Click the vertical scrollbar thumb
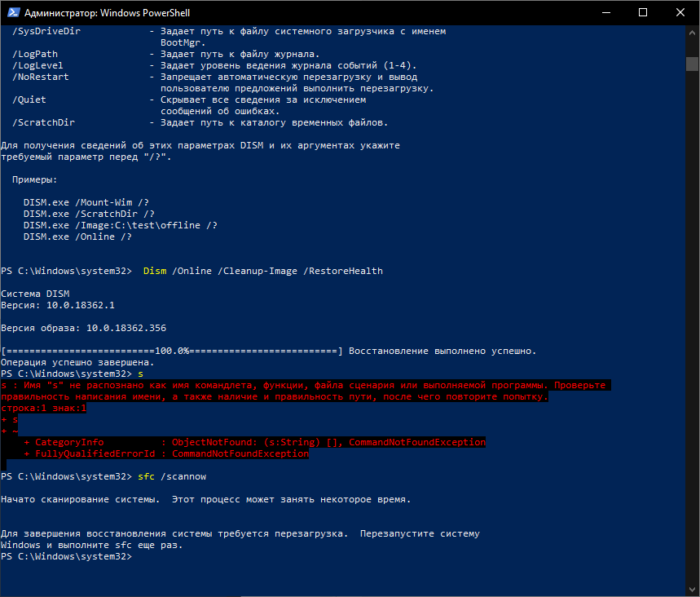The width and height of the screenshot is (700, 597). tap(692, 64)
